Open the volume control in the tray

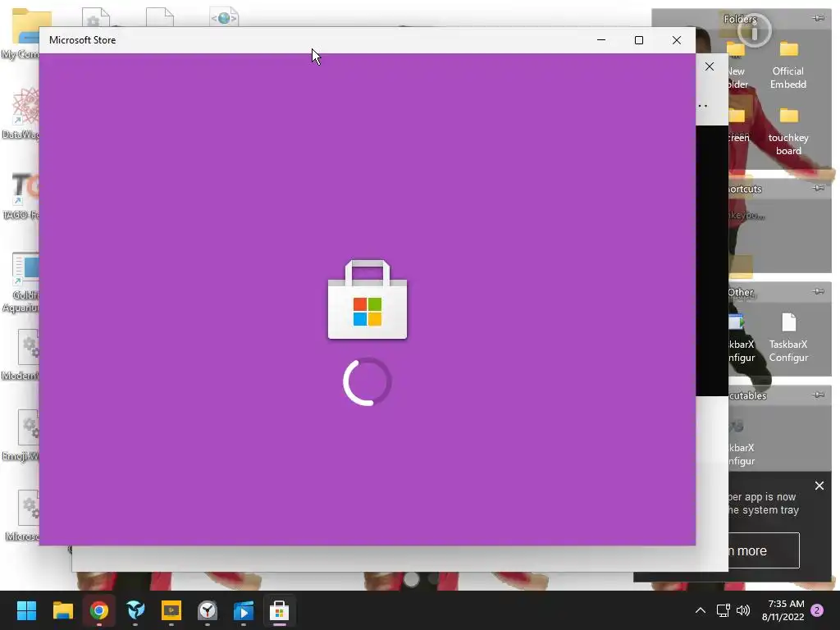click(743, 610)
